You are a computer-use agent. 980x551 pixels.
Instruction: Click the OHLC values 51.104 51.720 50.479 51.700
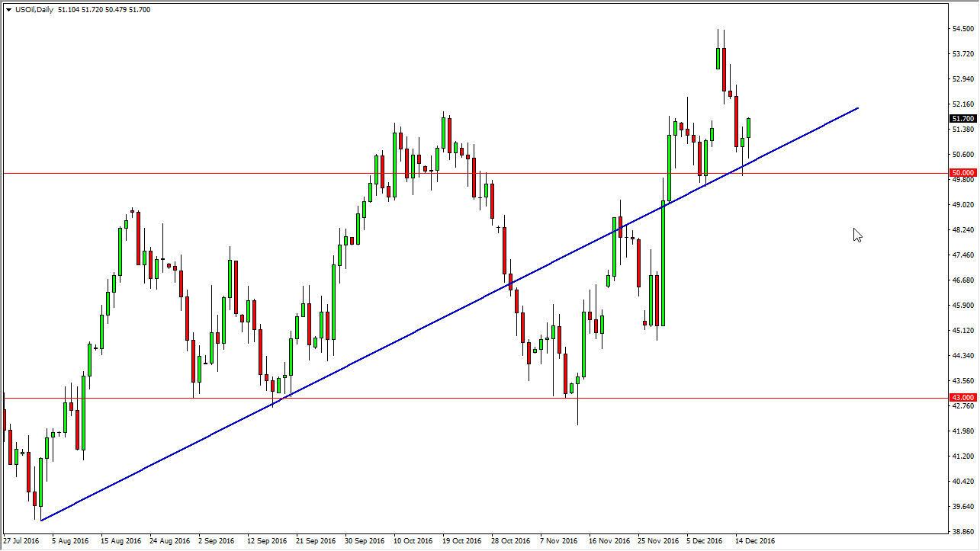[103, 10]
